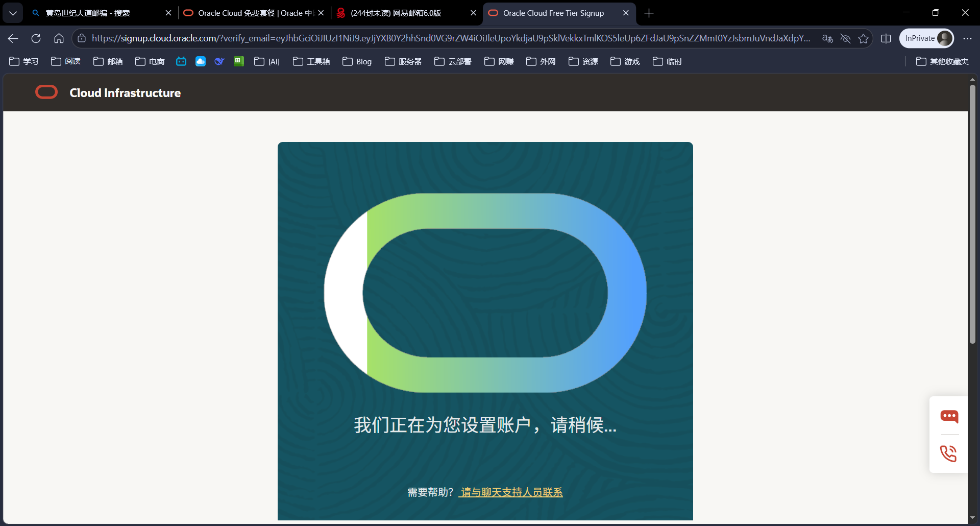Screen dimensions: 980x526
Task: Click the phone call support icon
Action: (948, 453)
